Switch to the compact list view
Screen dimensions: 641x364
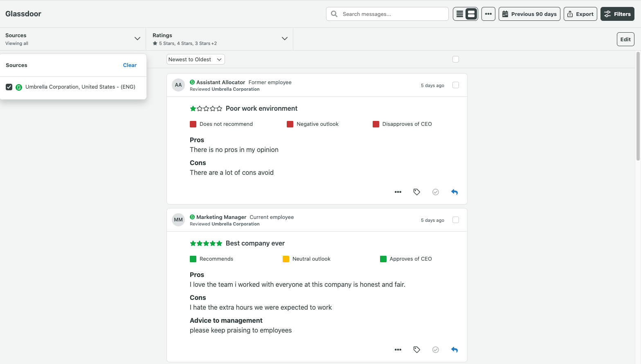[460, 13]
